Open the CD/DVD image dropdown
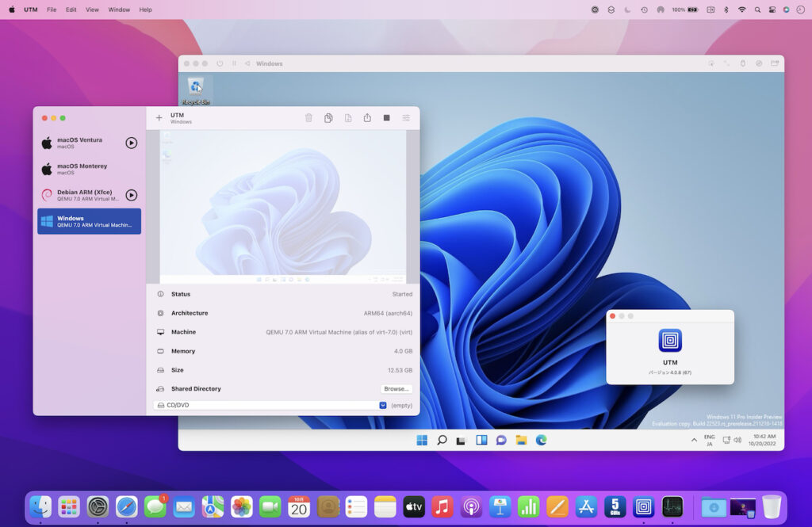This screenshot has height=527, width=812. pyautogui.click(x=383, y=405)
